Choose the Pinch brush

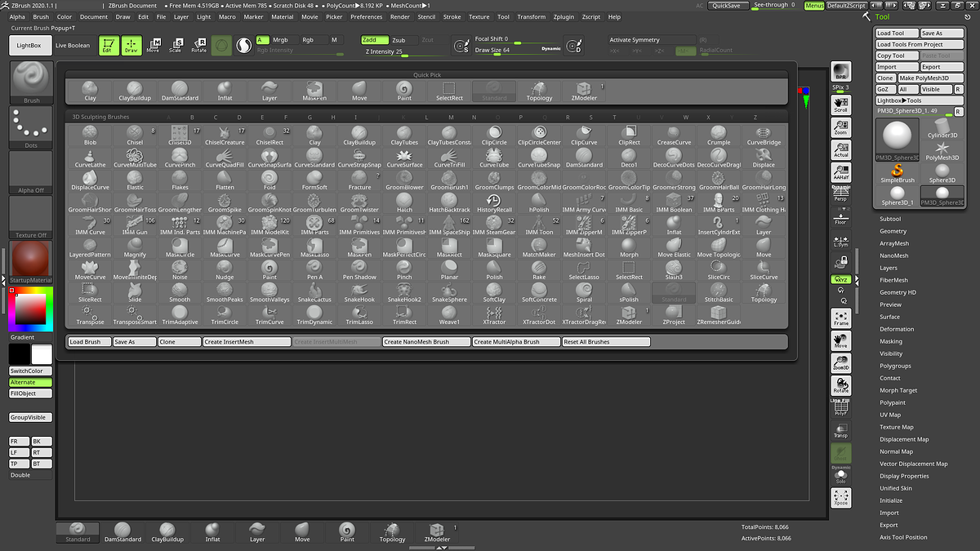[404, 270]
